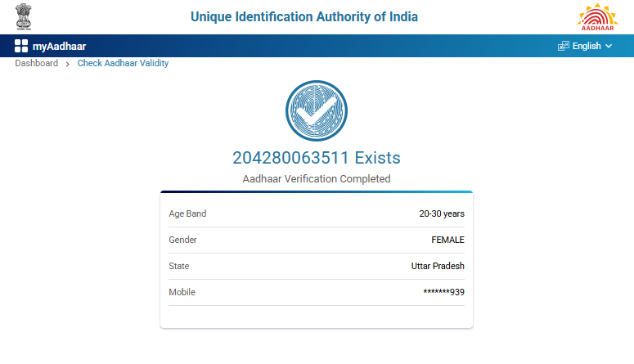Open Check Aadhaar Validity breadcrumb link
The width and height of the screenshot is (634, 364).
tap(123, 63)
